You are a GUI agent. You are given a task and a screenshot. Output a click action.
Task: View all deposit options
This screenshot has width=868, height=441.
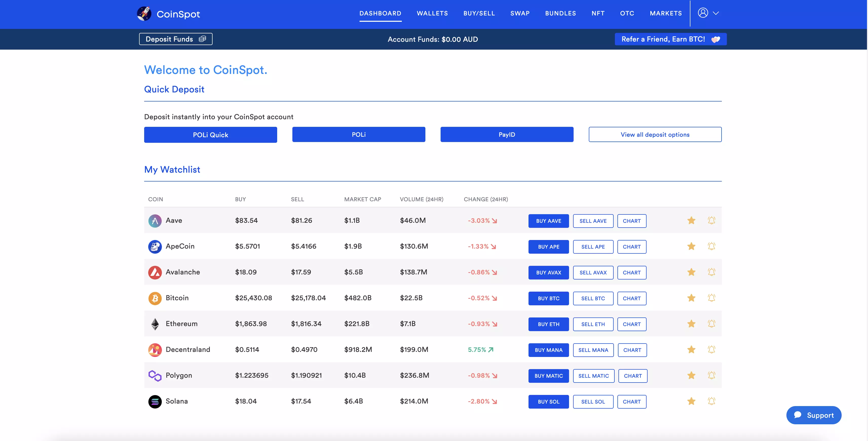pos(655,135)
